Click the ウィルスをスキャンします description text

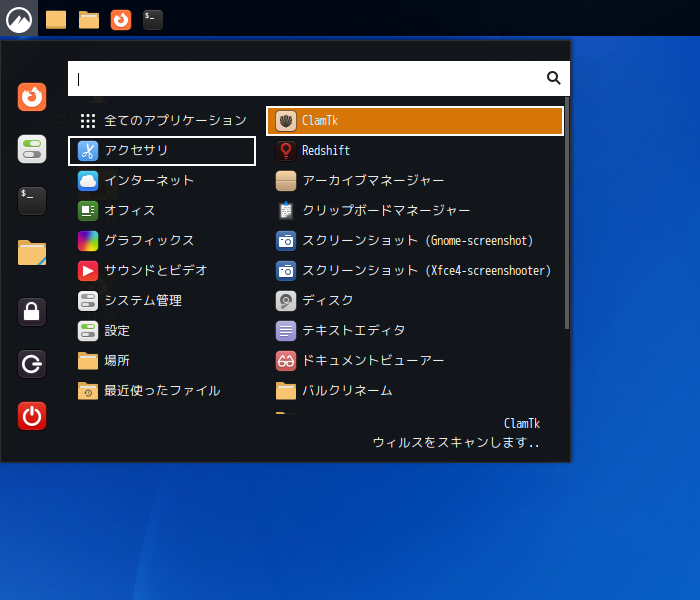(x=456, y=442)
